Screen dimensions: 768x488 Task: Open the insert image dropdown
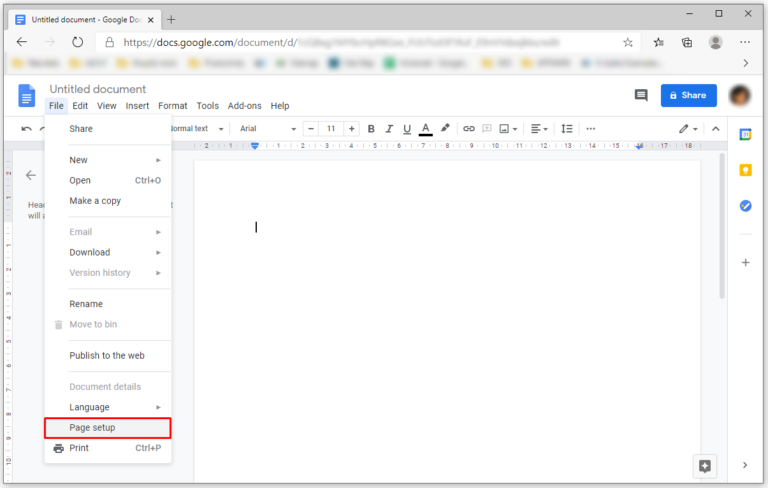(508, 129)
